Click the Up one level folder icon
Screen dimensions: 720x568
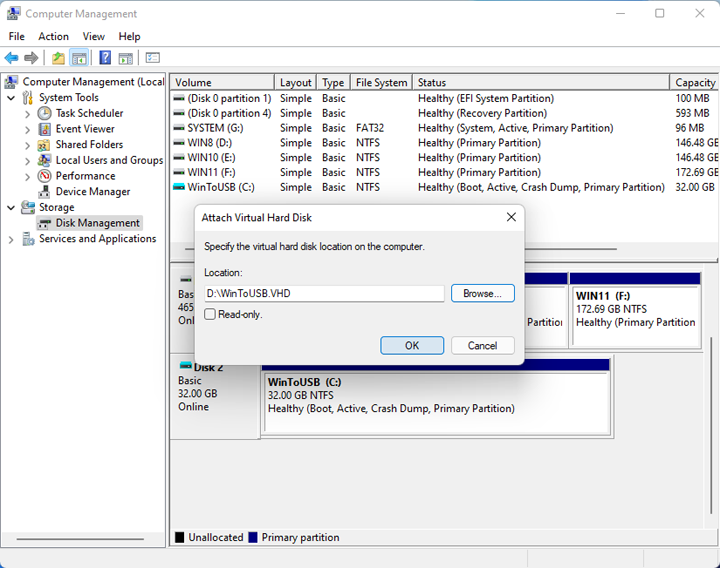point(58,58)
